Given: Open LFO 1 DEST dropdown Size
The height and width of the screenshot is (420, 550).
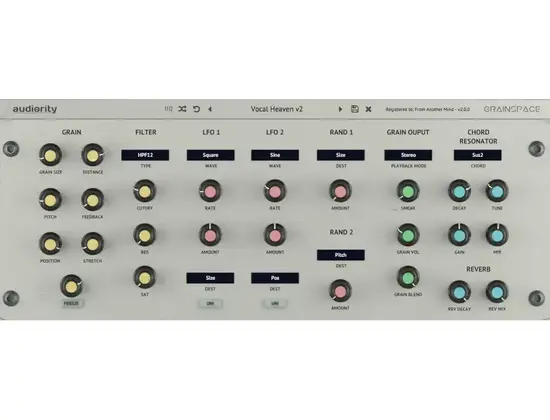Looking at the screenshot, I should (x=210, y=278).
